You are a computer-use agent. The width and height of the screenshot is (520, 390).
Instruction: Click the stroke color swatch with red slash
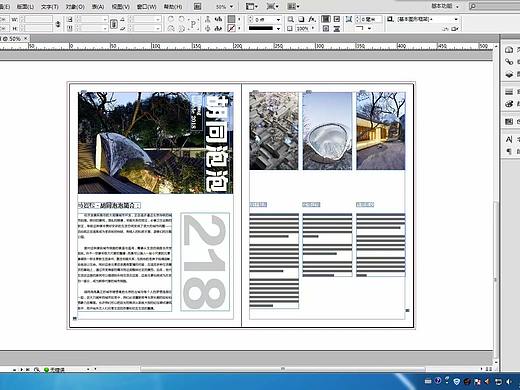(x=231, y=29)
